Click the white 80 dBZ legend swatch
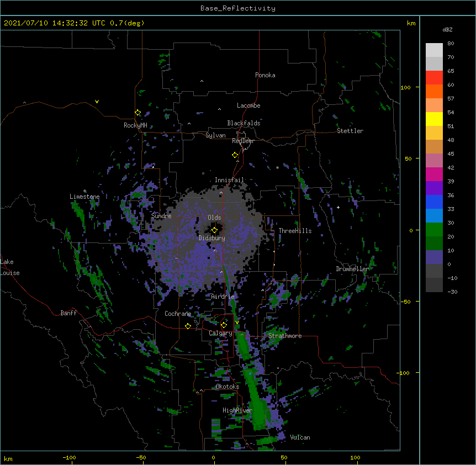Image resolution: width=476 pixels, height=465 pixels. coord(434,50)
